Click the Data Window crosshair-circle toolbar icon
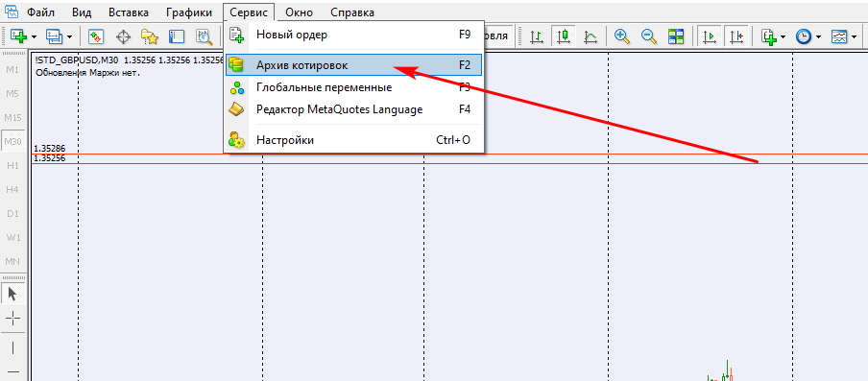868x381 pixels. 123,36
